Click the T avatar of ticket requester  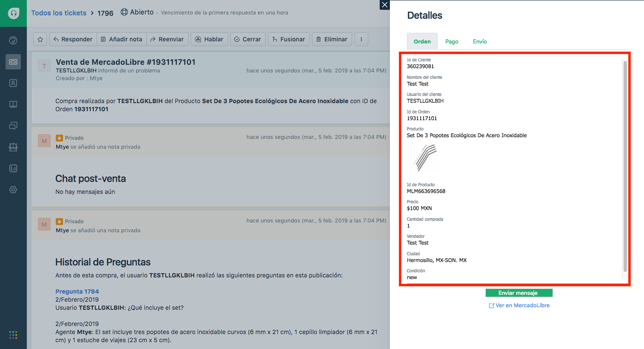[x=44, y=66]
